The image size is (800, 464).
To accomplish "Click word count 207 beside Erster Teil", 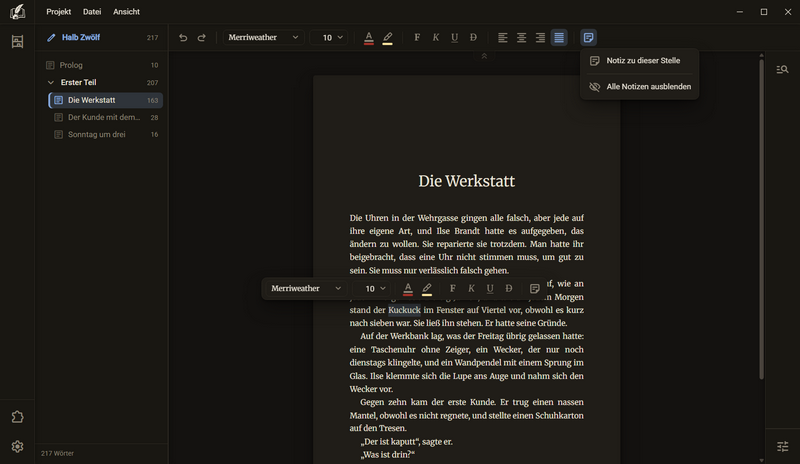I will [152, 83].
